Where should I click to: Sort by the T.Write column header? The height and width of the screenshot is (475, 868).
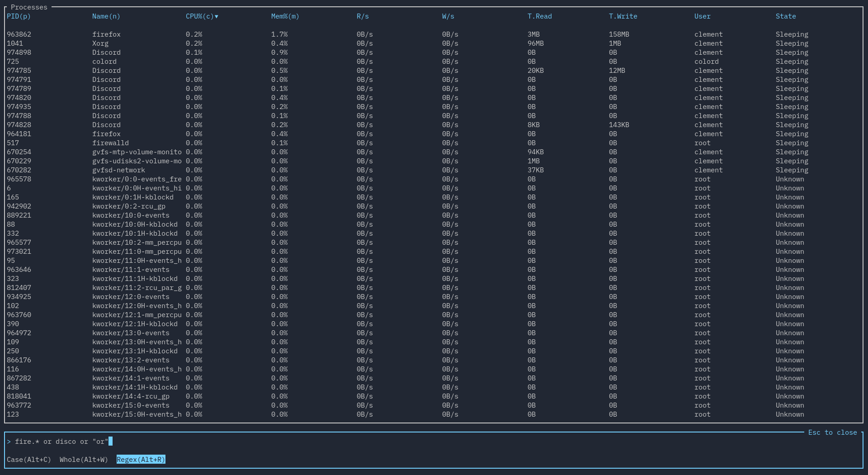(x=623, y=16)
